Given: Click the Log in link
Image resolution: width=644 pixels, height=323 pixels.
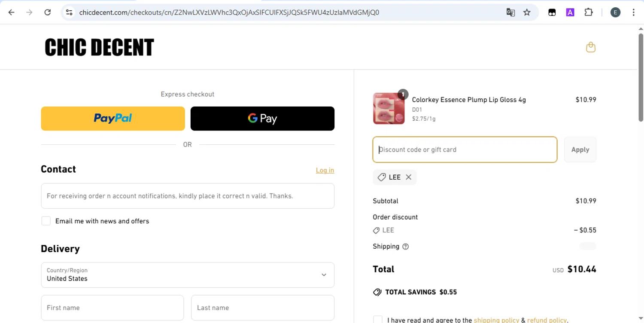Looking at the screenshot, I should [325, 170].
